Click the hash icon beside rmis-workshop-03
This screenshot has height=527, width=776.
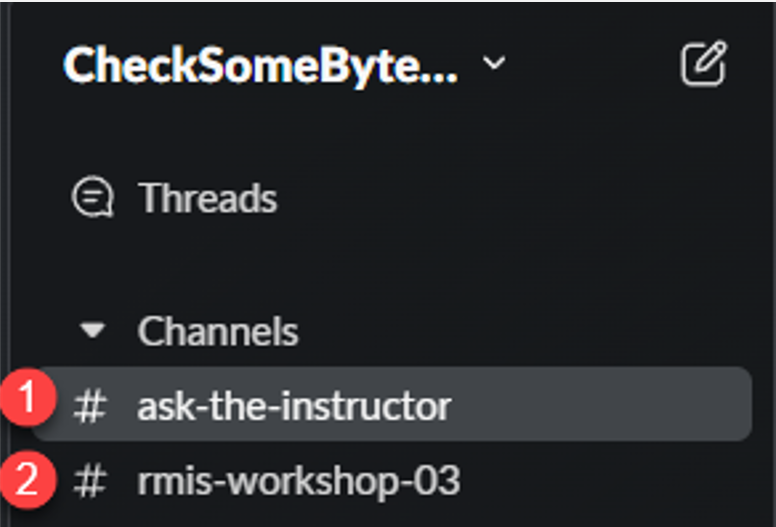coord(90,482)
